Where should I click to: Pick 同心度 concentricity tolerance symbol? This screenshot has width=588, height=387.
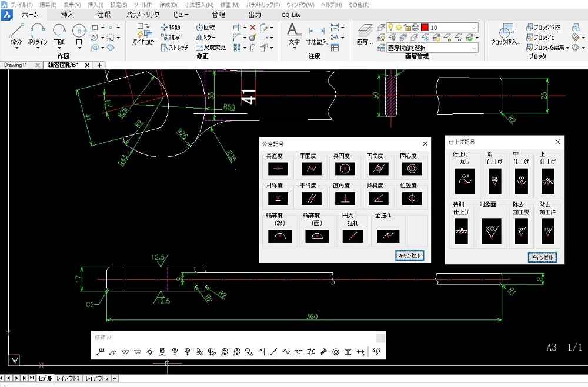(412, 169)
